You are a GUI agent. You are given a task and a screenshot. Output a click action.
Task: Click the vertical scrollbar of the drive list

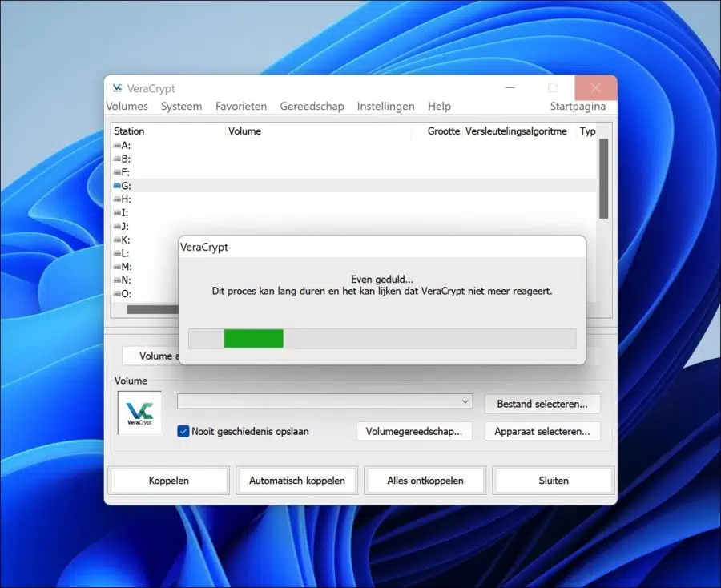[604, 179]
